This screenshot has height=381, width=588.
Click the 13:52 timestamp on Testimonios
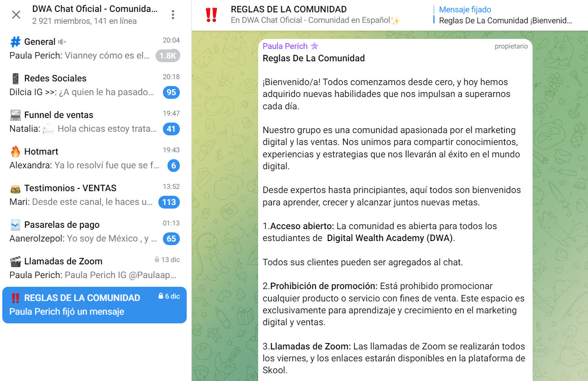171,187
